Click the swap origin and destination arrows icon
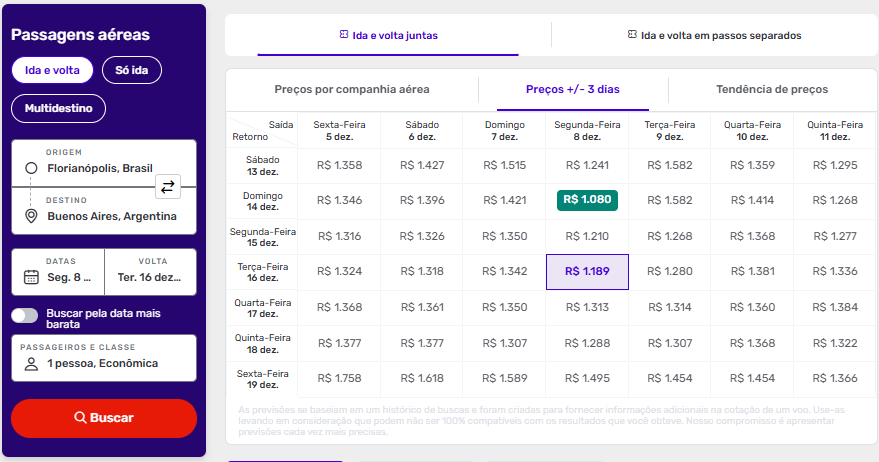The image size is (879, 462). (x=168, y=186)
